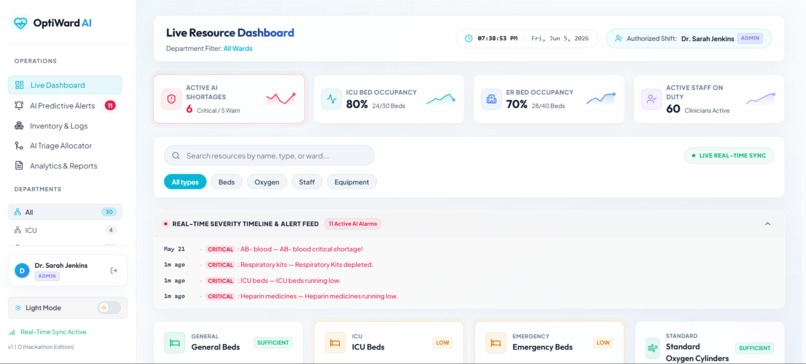Click the clock icon next to the time

468,39
